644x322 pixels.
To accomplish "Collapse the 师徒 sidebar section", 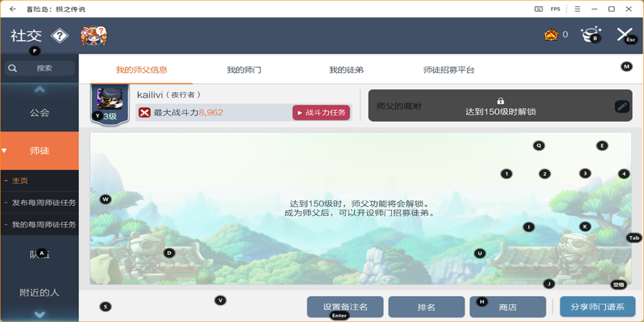I will pos(39,151).
